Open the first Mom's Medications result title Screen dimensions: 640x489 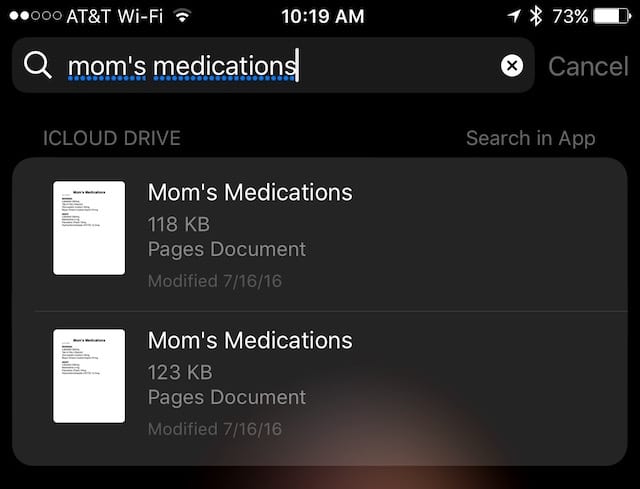[250, 192]
